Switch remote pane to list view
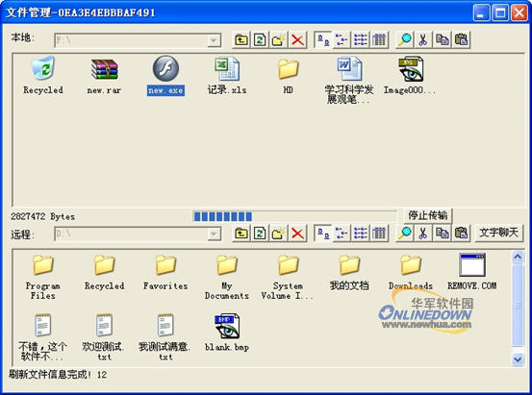 (x=361, y=234)
